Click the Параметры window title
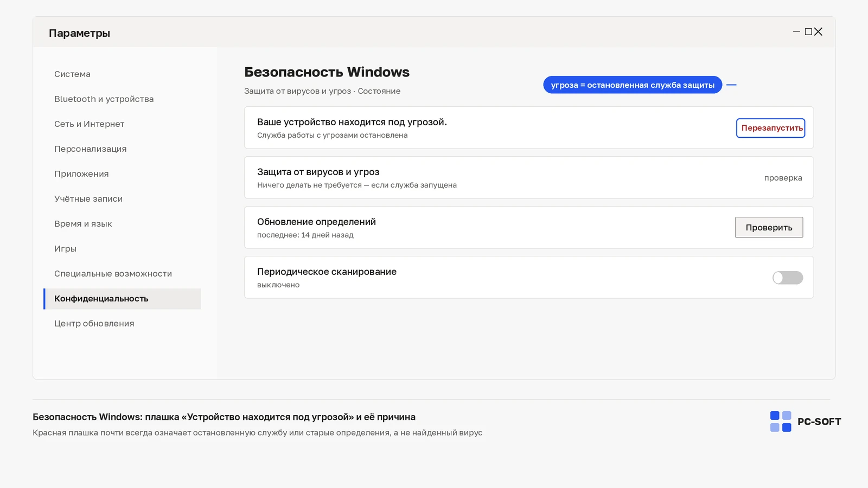Image resolution: width=868 pixels, height=488 pixels. pos(79,33)
